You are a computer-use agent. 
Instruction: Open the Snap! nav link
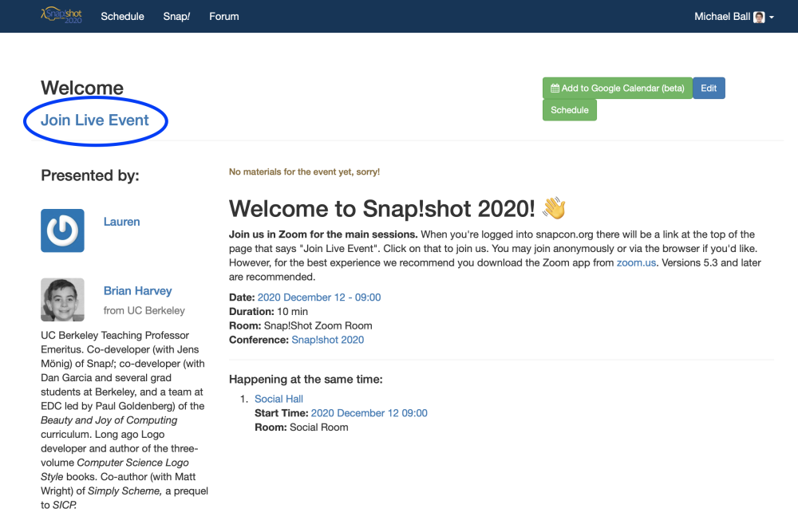(176, 16)
